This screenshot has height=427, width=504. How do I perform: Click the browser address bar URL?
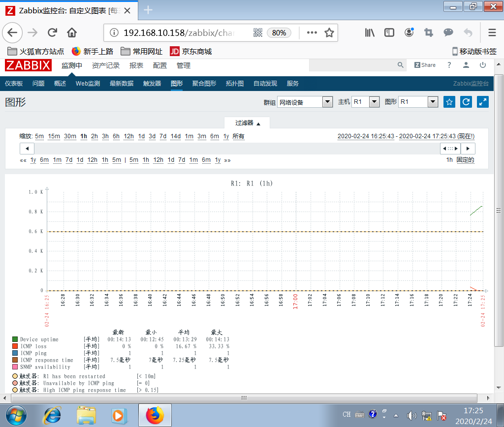point(179,33)
